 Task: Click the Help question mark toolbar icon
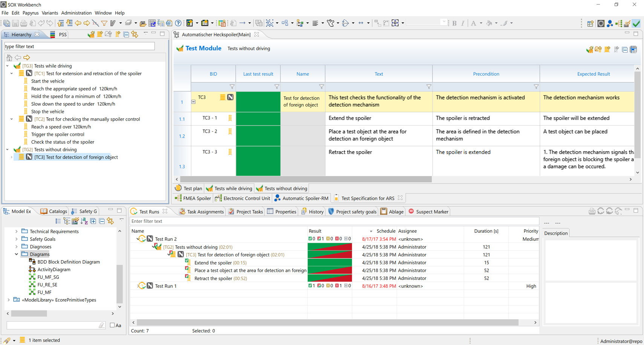(x=178, y=23)
